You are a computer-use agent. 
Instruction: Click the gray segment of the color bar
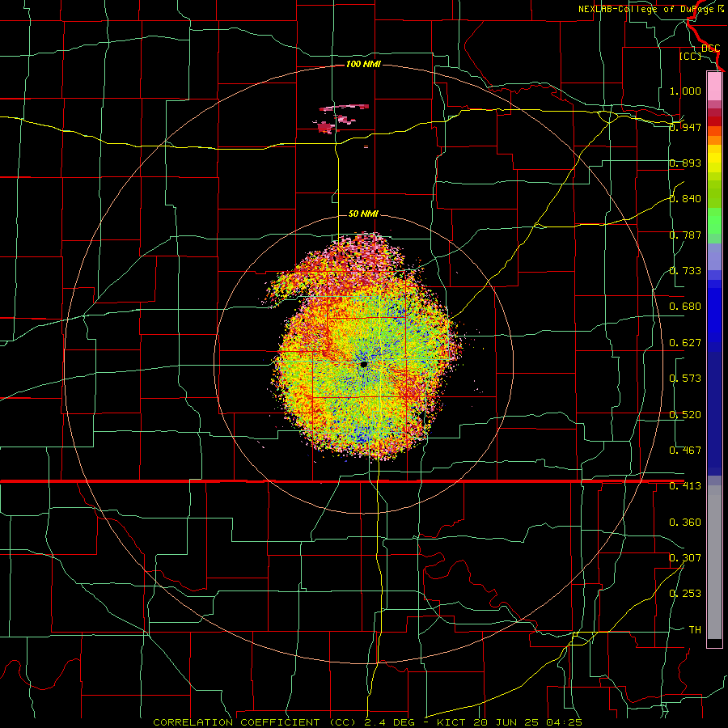[714, 562]
